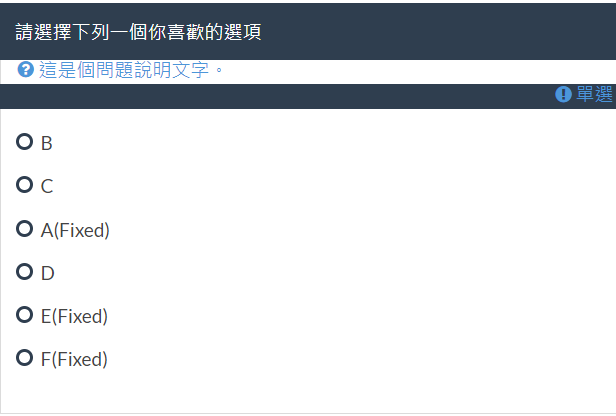
Task: Click the question title 請選擇下列一個你喜歡的選項
Action: pyautogui.click(x=139, y=32)
